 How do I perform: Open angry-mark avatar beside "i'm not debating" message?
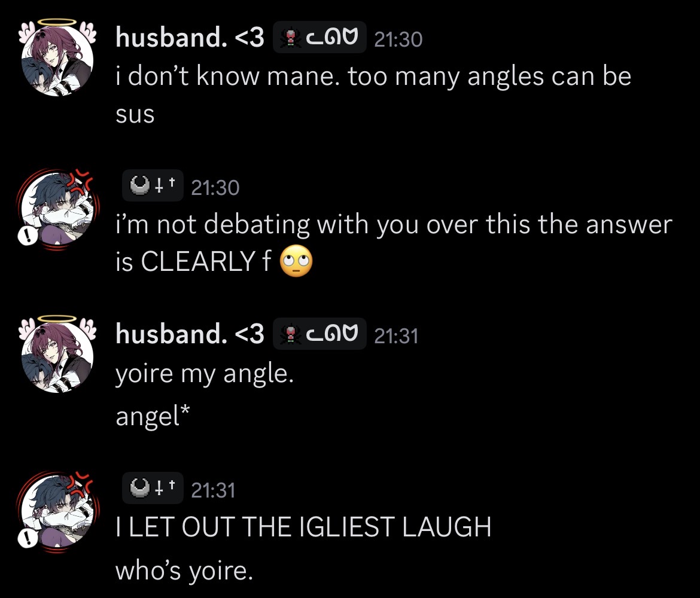(57, 209)
